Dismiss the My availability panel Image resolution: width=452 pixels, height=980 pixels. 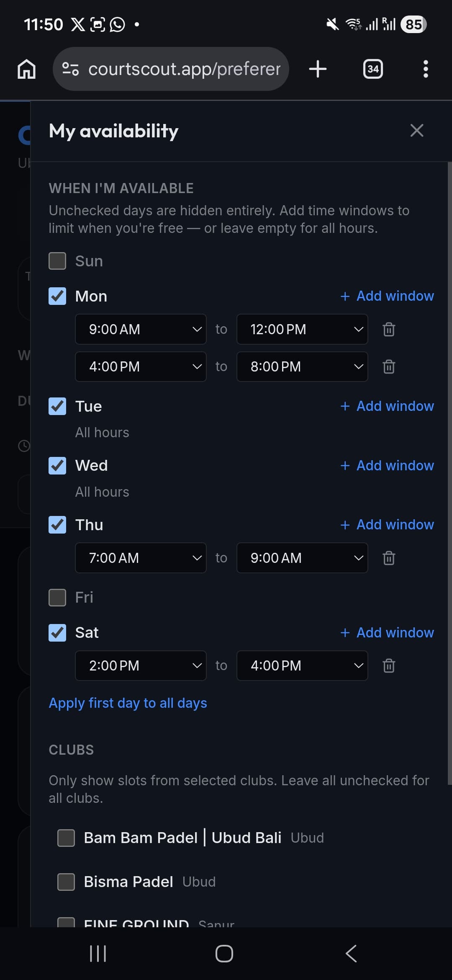click(x=417, y=130)
